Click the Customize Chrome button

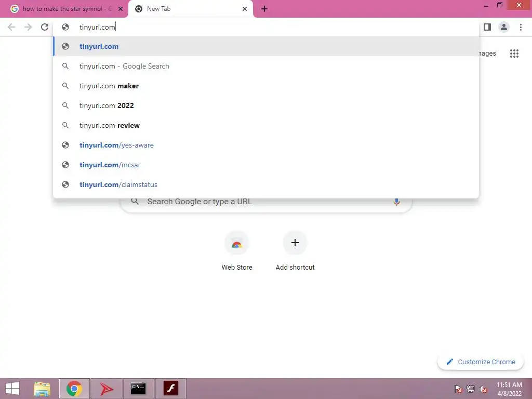481,362
